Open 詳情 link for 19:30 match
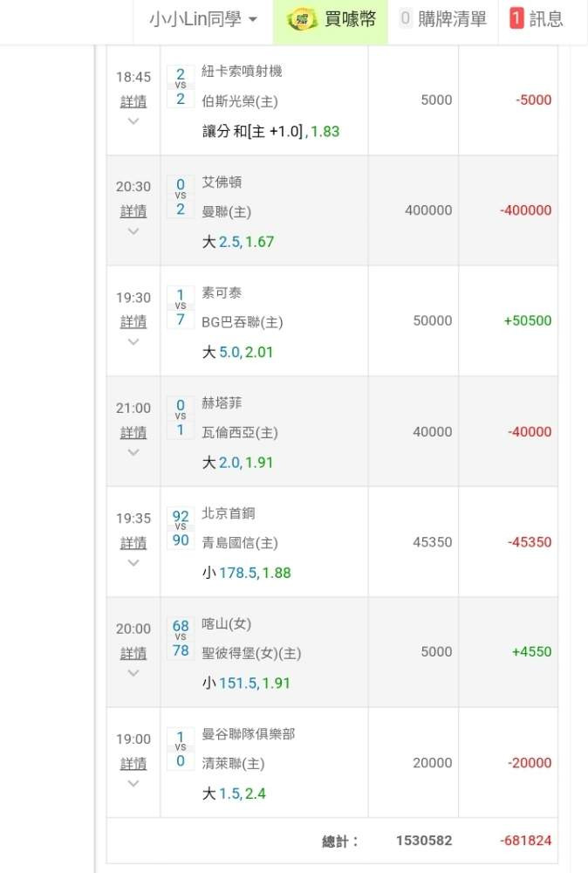This screenshot has width=588, height=873. [x=133, y=322]
